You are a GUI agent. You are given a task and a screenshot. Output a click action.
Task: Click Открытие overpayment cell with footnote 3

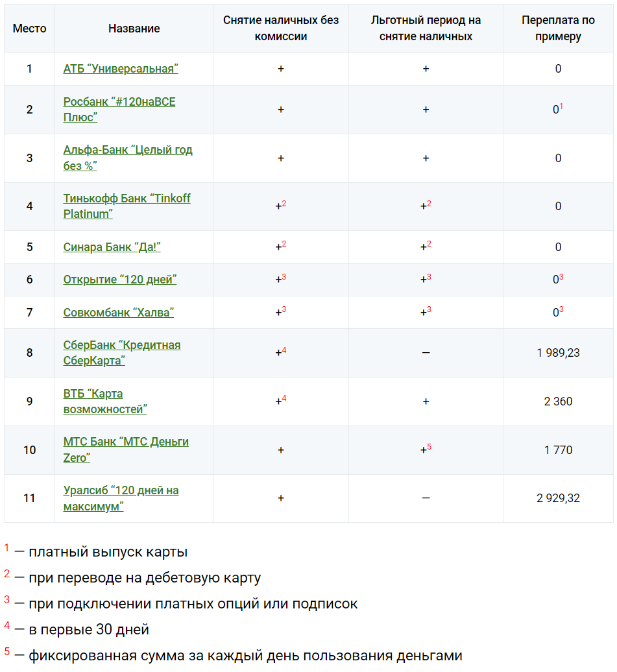(558, 279)
